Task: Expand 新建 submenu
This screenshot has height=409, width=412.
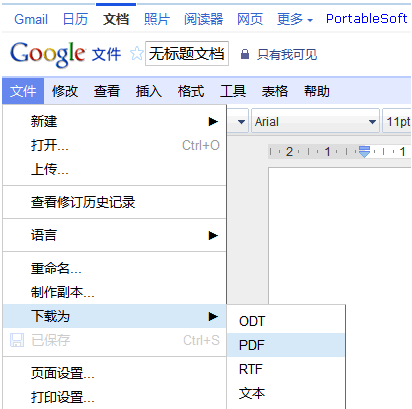Action: 115,121
